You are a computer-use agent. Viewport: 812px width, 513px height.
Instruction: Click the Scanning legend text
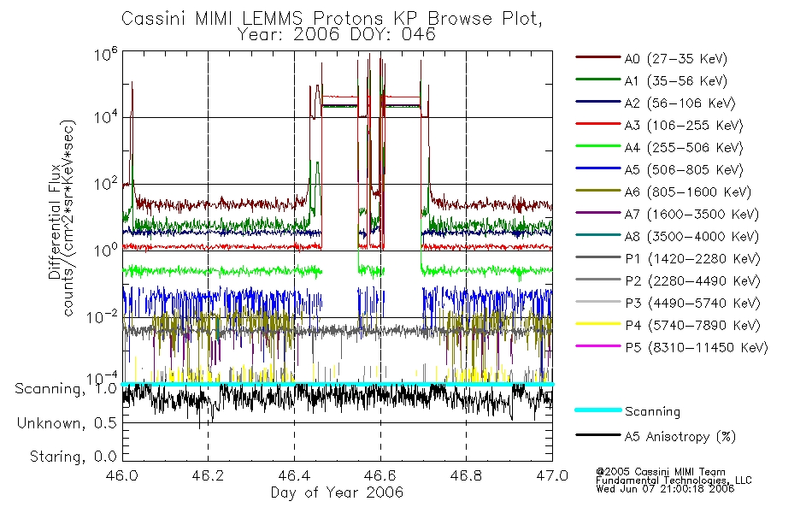coord(652,412)
